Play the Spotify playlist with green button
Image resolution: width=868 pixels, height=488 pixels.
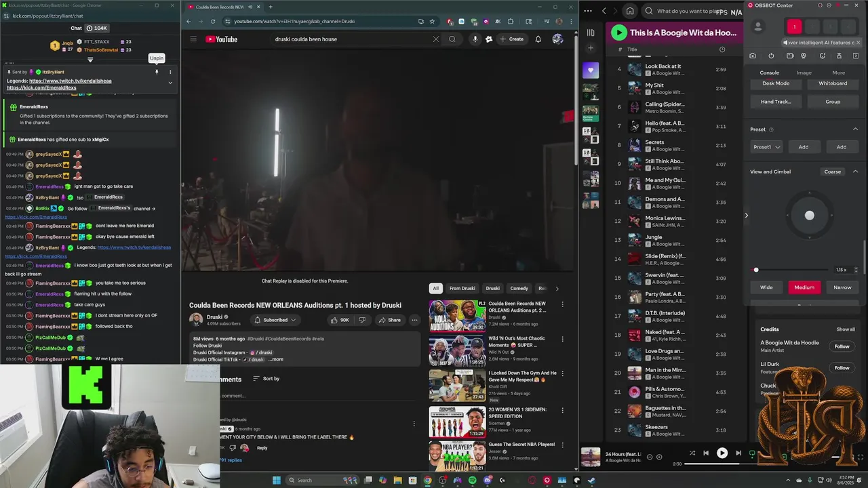pos(618,32)
